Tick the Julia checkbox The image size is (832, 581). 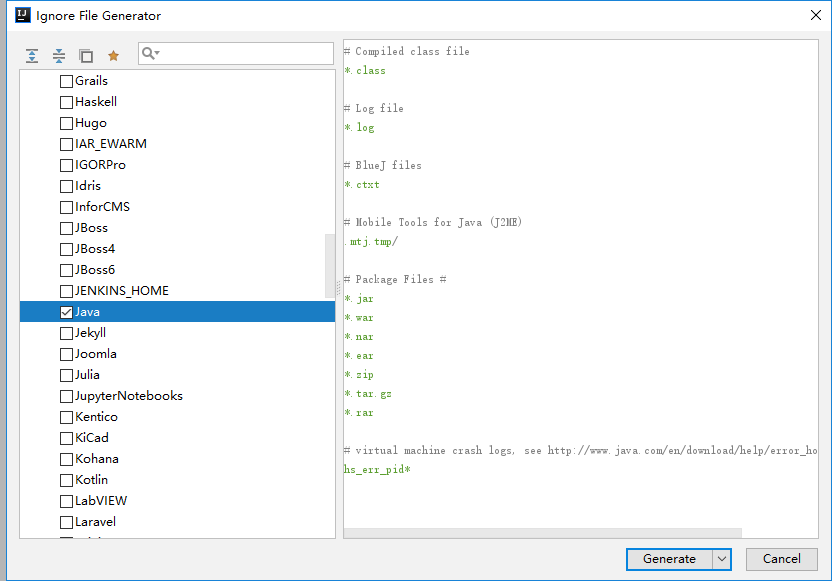[x=66, y=375]
